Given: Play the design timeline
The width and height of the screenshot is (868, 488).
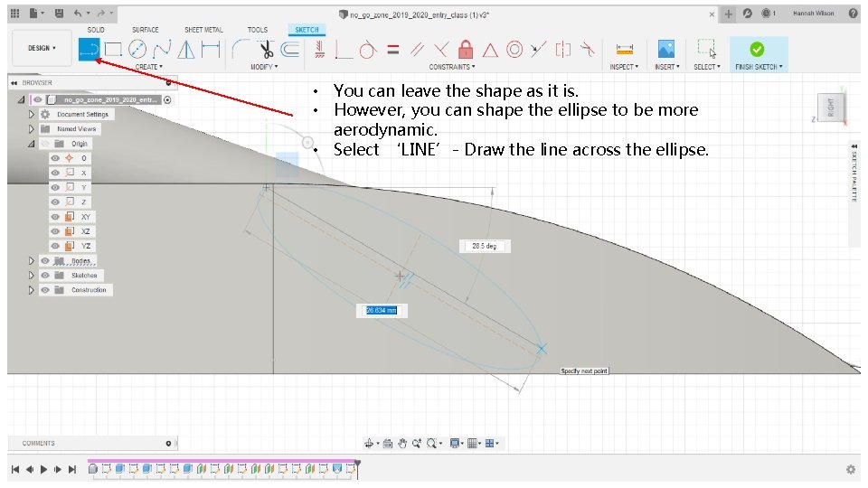Looking at the screenshot, I should tap(43, 469).
